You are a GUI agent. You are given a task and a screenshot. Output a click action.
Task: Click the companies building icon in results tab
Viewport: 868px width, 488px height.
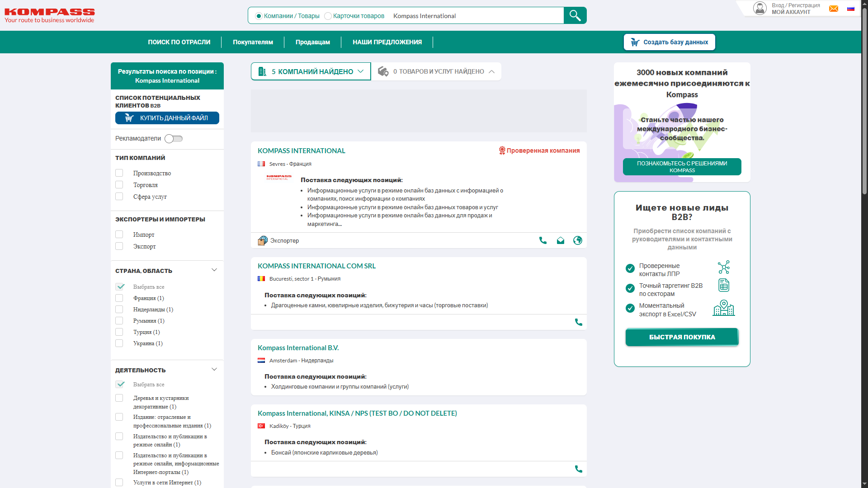click(262, 71)
